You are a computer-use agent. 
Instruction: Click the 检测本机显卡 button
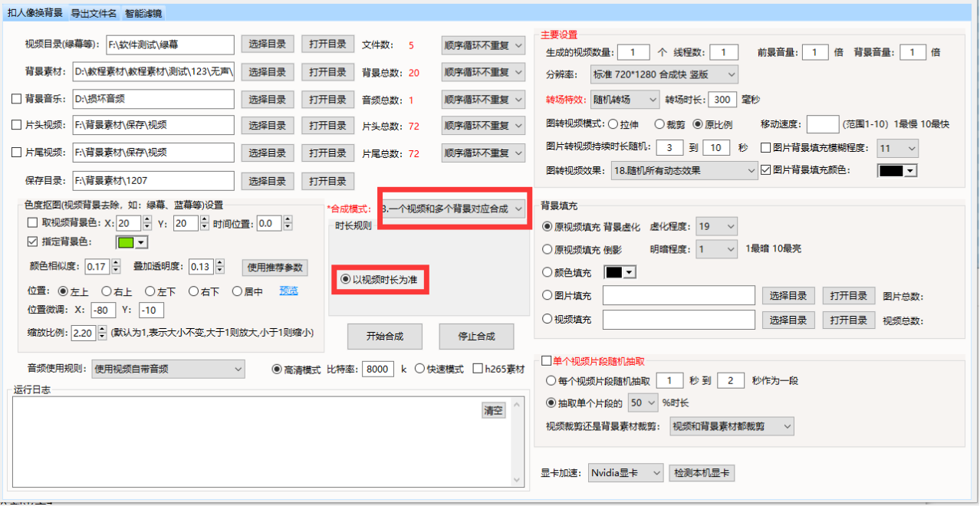click(702, 473)
